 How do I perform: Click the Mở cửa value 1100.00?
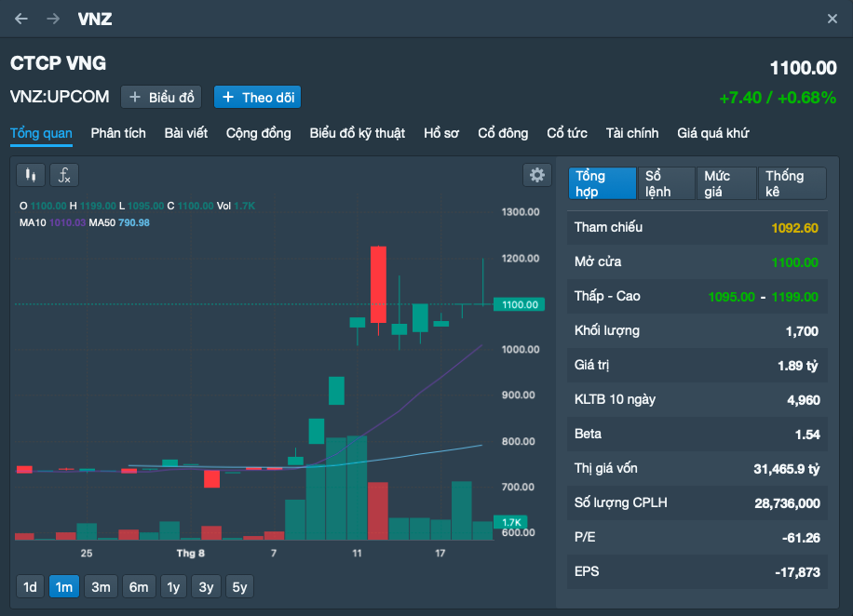point(794,262)
